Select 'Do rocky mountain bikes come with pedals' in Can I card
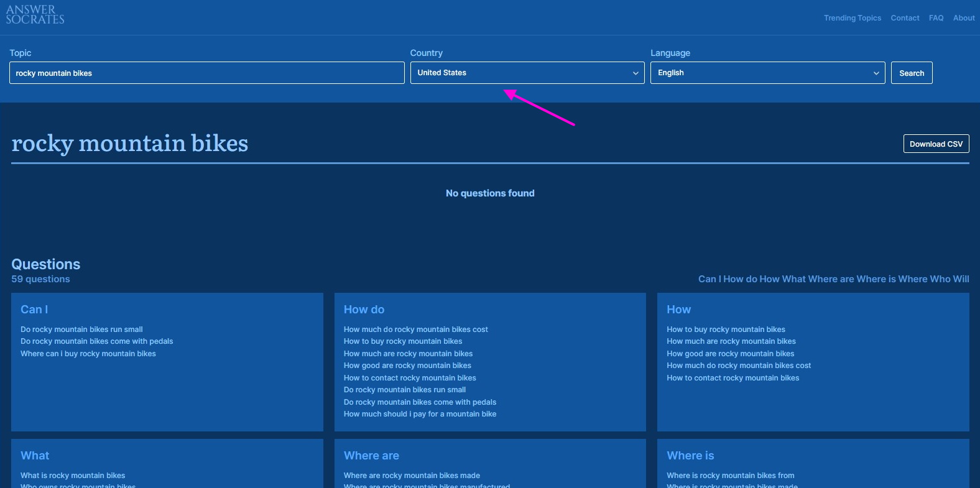This screenshot has height=488, width=980. click(97, 341)
